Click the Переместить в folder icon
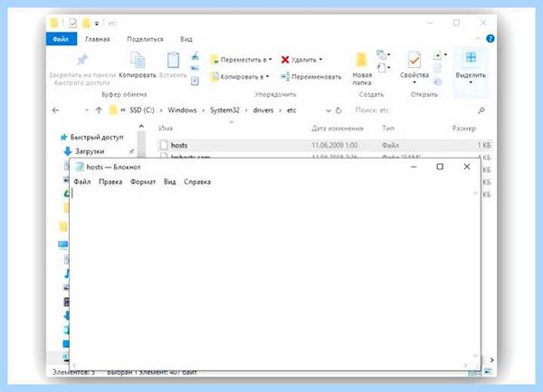The width and height of the screenshot is (543, 392). (x=214, y=60)
